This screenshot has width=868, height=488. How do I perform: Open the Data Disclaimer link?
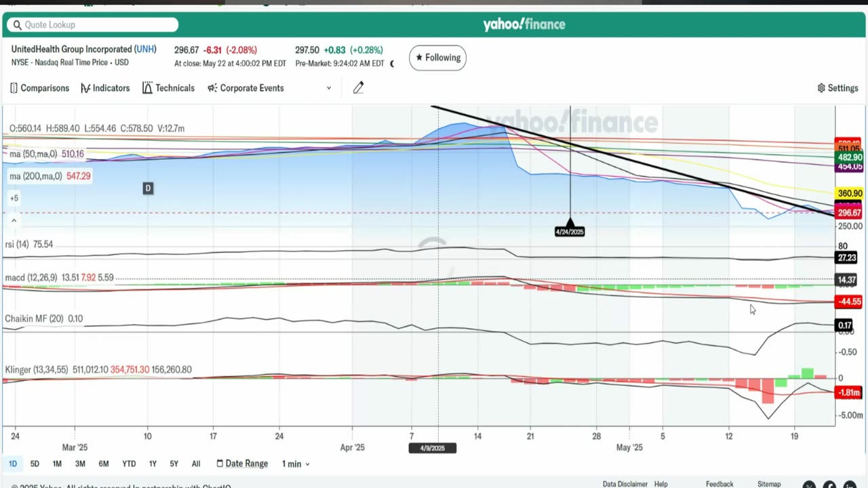pyautogui.click(x=625, y=484)
